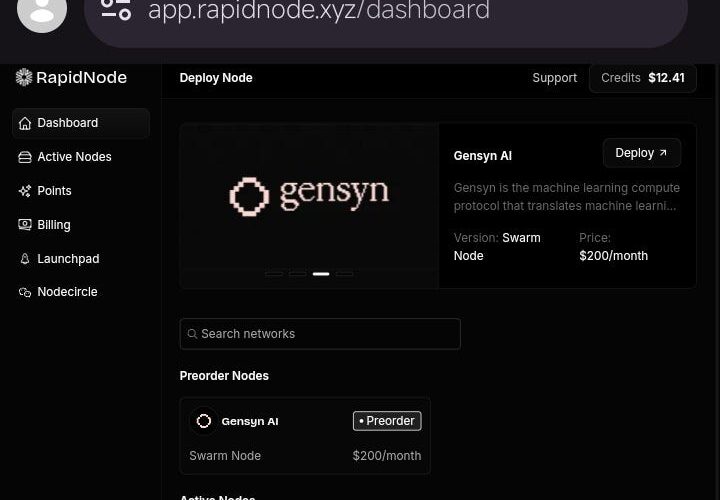The image size is (720, 500).
Task: Open the Billing section
Action: tap(81, 225)
